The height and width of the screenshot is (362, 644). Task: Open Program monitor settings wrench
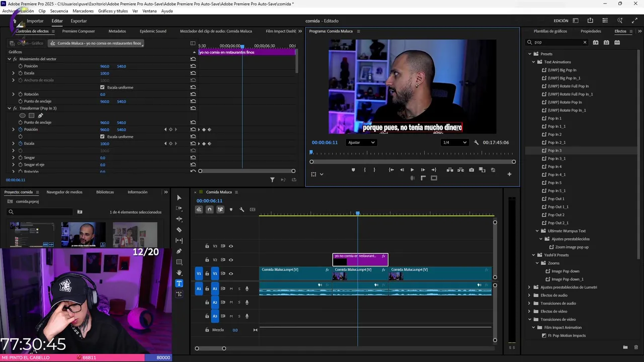tap(476, 142)
